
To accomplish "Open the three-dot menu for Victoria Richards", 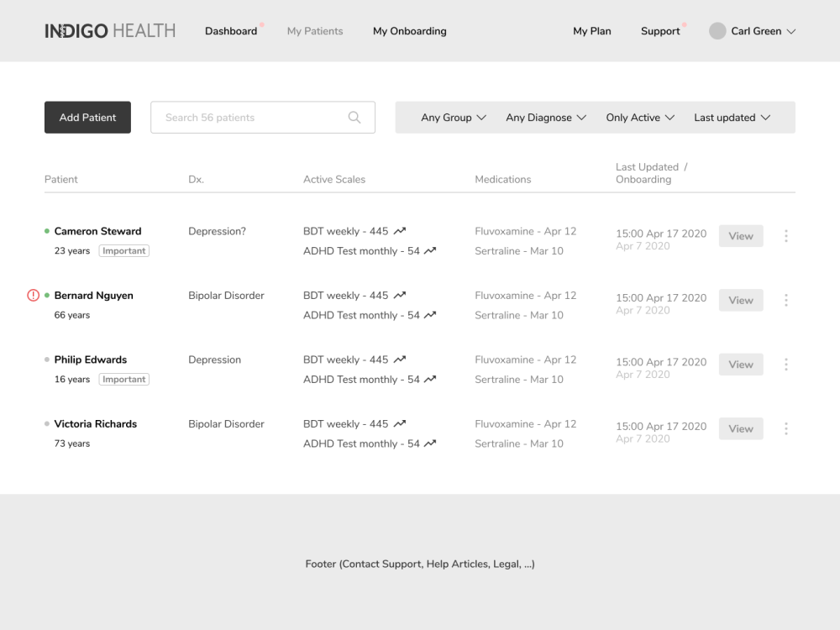I will (x=786, y=428).
